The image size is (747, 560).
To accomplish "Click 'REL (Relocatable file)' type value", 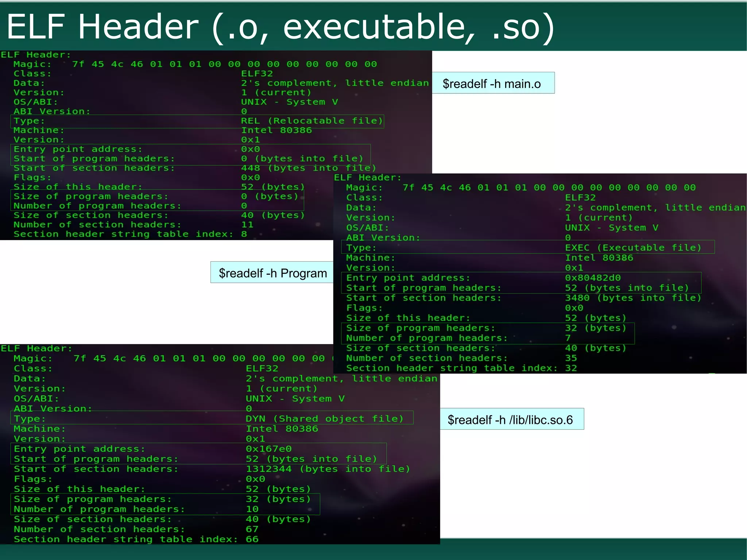I will coord(312,121).
